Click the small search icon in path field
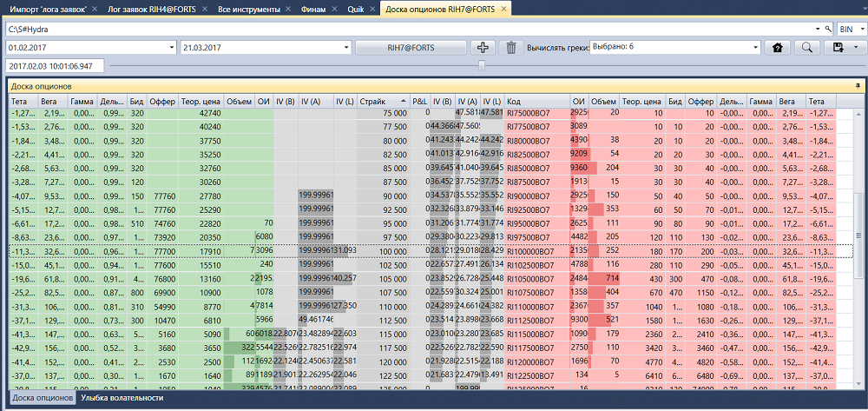This screenshot has height=411, width=868. [828, 29]
